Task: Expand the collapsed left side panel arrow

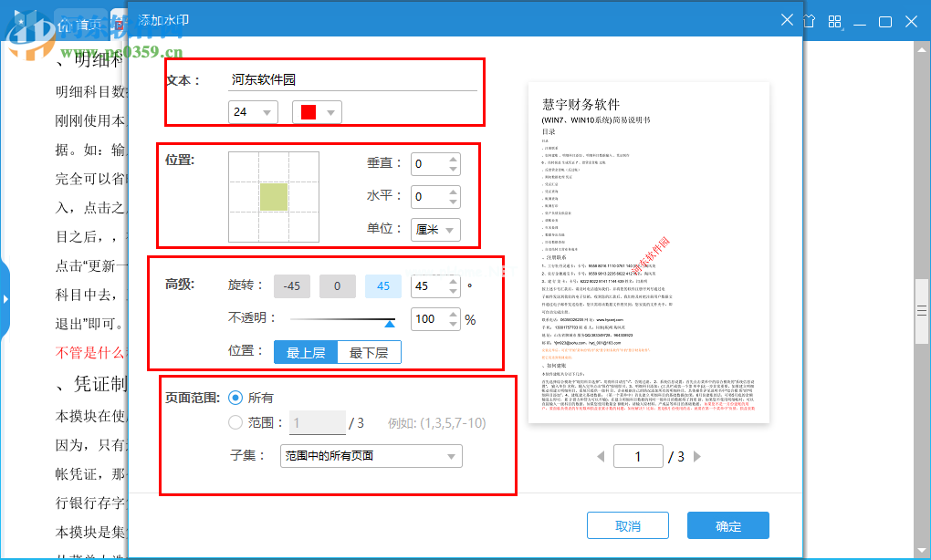Action: tap(5, 301)
